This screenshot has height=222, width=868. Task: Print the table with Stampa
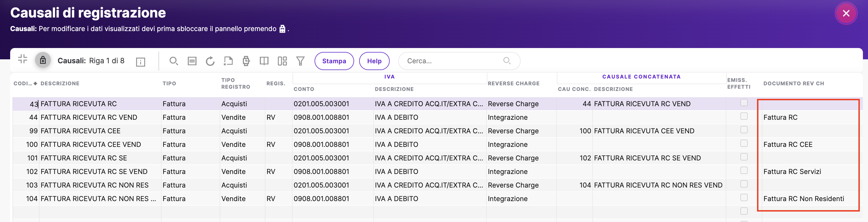click(x=334, y=61)
